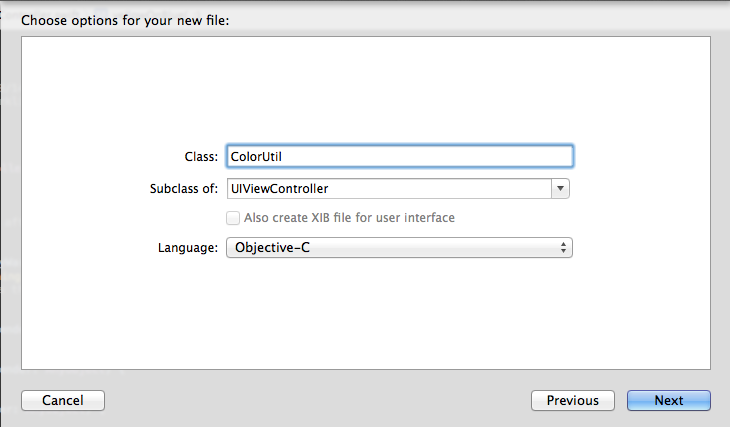
Task: Click the Class name input field
Action: [399, 156]
